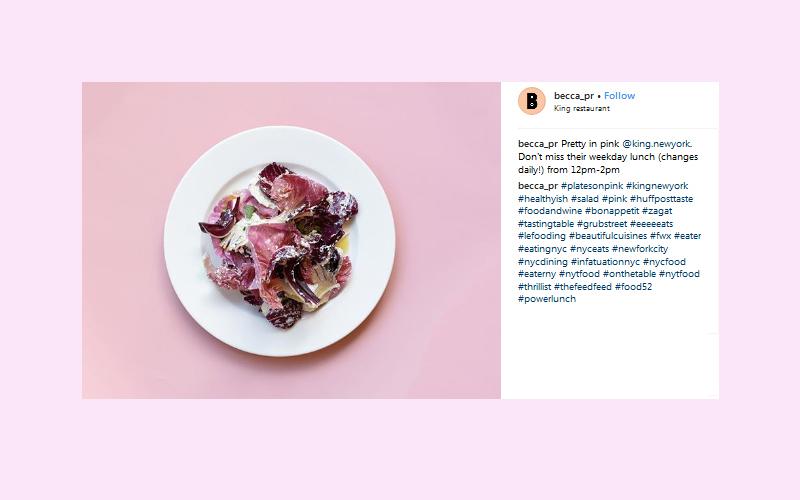Image resolution: width=800 pixels, height=500 pixels.
Task: Select the #thefeedfeed hashtag
Action: tap(583, 287)
